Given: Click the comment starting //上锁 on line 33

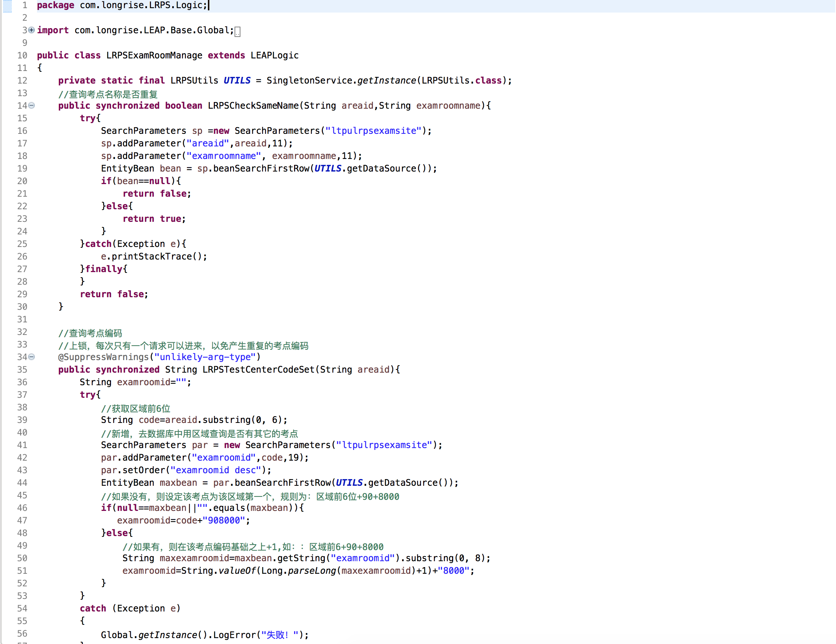Looking at the screenshot, I should 183,346.
